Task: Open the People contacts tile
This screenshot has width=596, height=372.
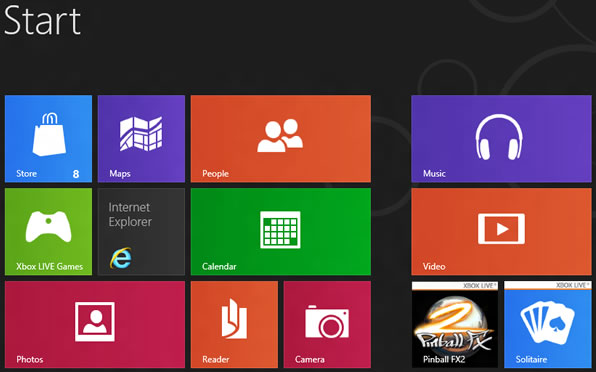Action: pos(281,139)
